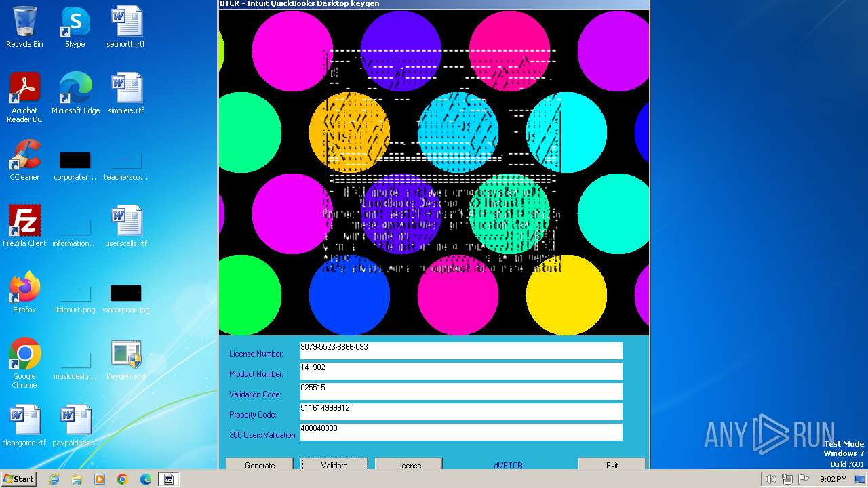
Task: Select the Recycle Bin desktop icon
Action: [24, 28]
